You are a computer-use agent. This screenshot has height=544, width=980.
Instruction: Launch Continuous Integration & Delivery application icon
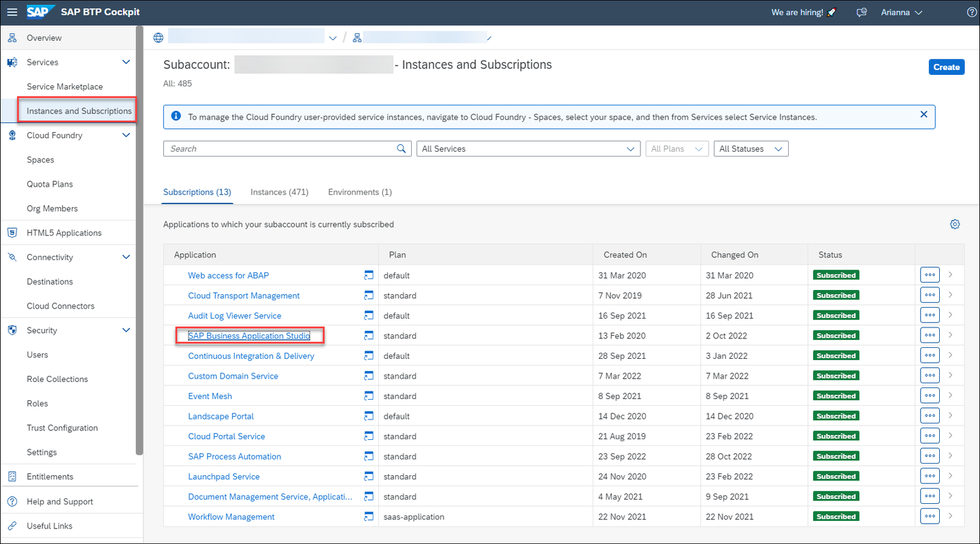pos(369,355)
